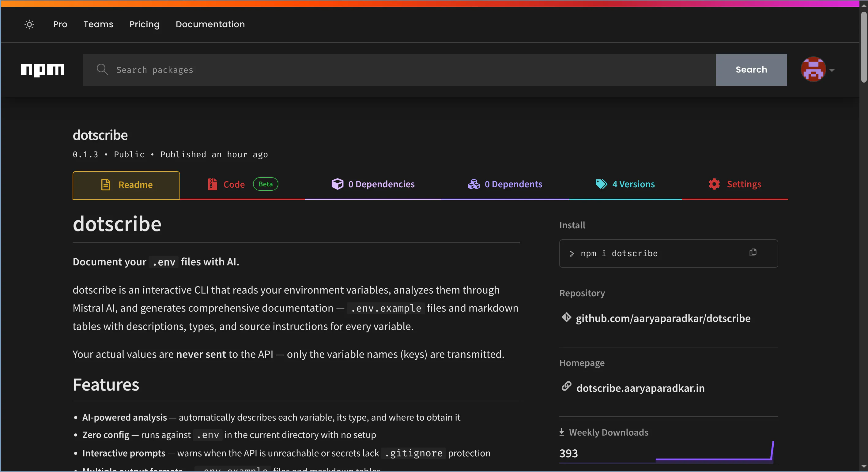Click the Beta badge on Code tab
The height and width of the screenshot is (472, 868).
click(266, 184)
